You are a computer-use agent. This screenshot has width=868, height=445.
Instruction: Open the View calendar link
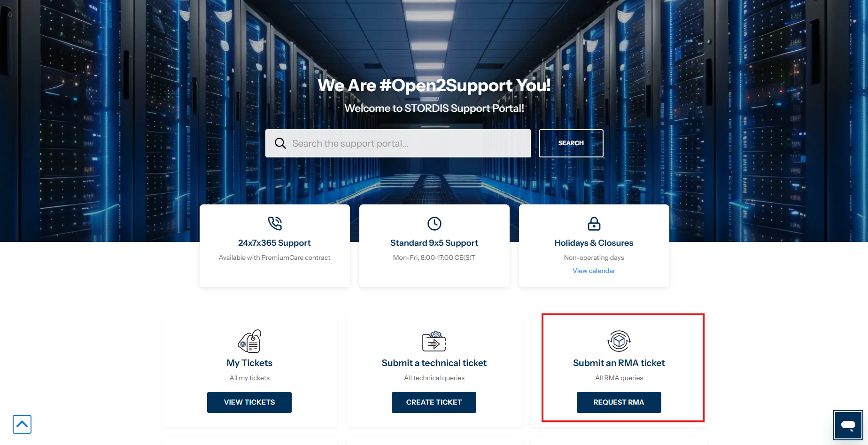[x=594, y=271]
